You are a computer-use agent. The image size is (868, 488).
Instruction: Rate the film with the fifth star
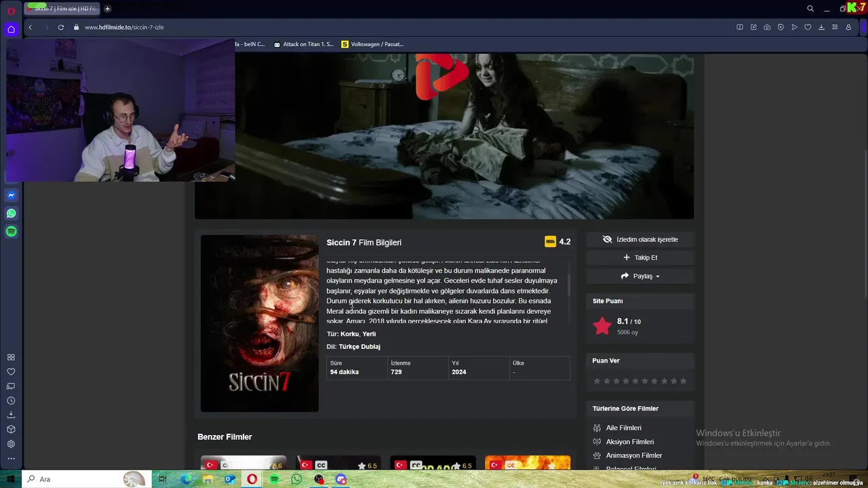(635, 381)
